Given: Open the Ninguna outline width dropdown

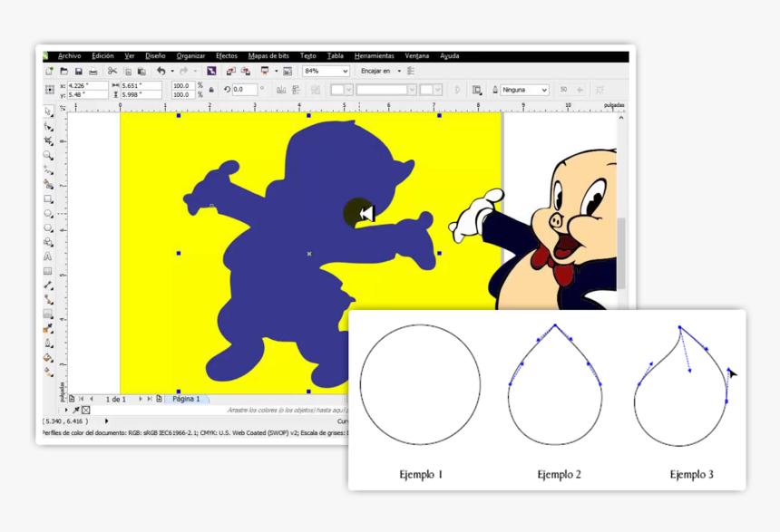Looking at the screenshot, I should pyautogui.click(x=545, y=90).
